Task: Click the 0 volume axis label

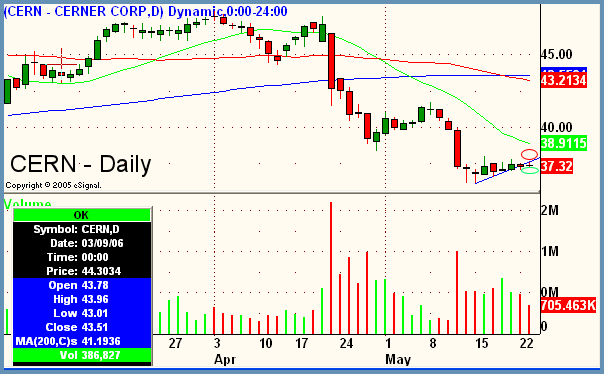Action: [x=544, y=326]
